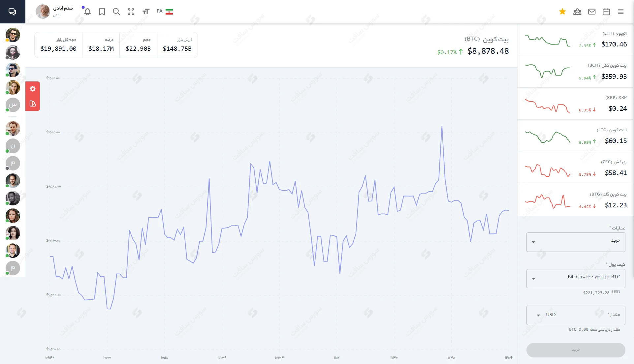Click the notifications bell icon

point(87,12)
